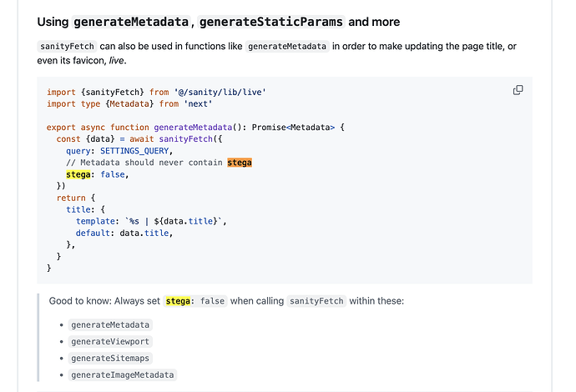The height and width of the screenshot is (392, 576).
Task: Select the generateSitemaps bullet list item
Action: tap(111, 358)
